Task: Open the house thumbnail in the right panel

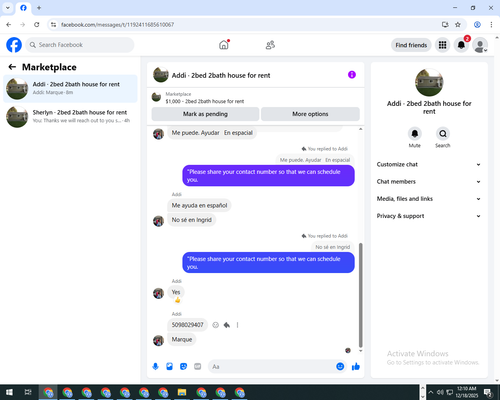Action: pyautogui.click(x=429, y=82)
